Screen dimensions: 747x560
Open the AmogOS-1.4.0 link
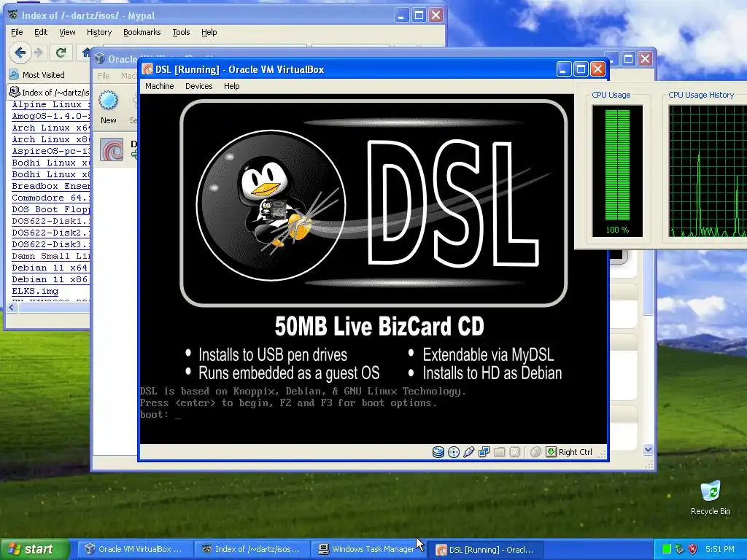(x=50, y=116)
